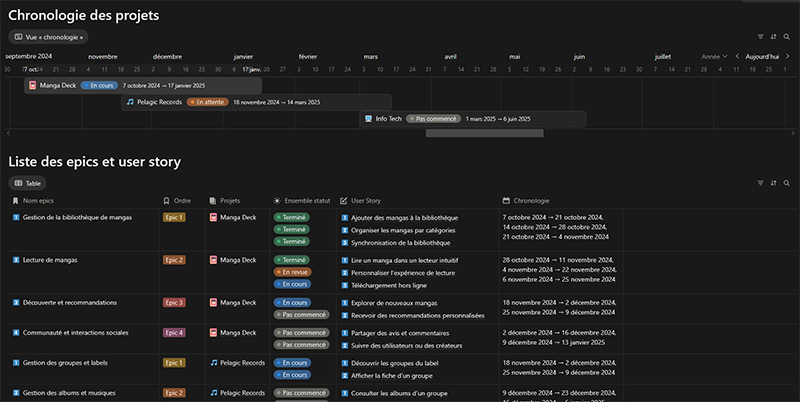Click the juillet month label in timeline
800x402 pixels.
[663, 57]
